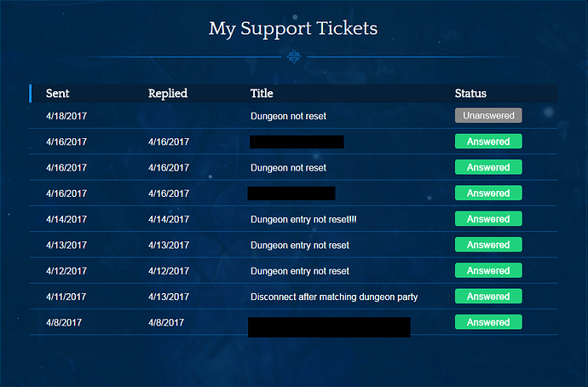Select the 4/18/2017 sent date cell

(66, 116)
